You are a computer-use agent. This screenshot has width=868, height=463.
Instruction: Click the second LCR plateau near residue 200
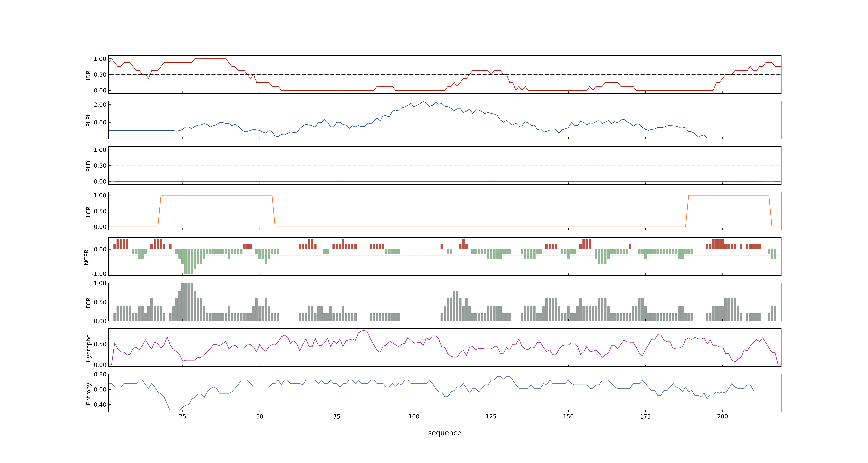pos(729,195)
